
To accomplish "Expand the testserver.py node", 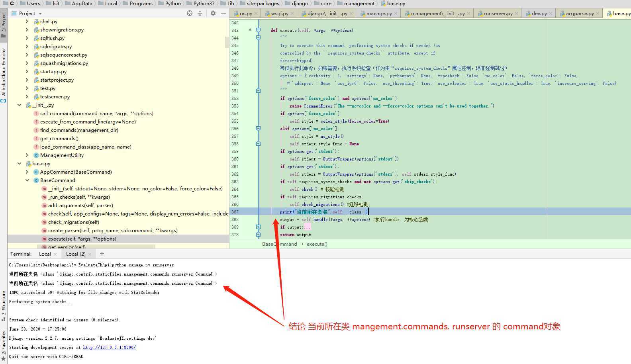I will [x=27, y=97].
